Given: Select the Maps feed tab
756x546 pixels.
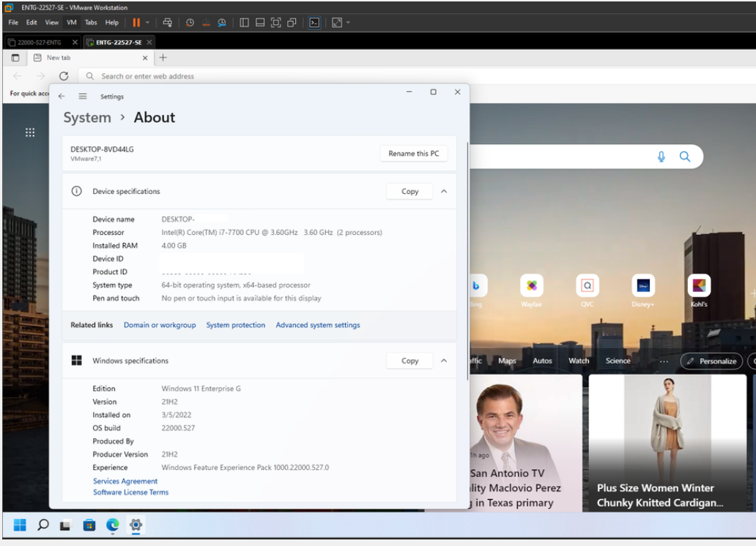Looking at the screenshot, I should pos(507,361).
